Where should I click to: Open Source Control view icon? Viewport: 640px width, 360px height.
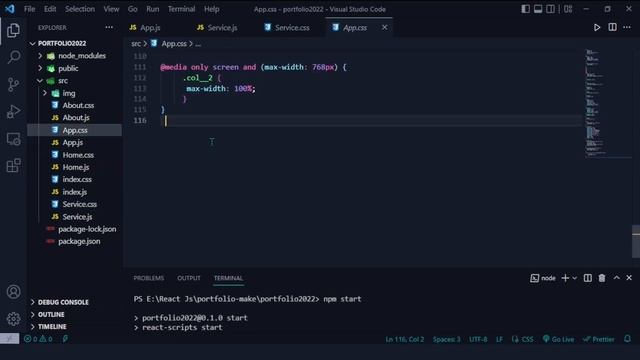point(13,84)
